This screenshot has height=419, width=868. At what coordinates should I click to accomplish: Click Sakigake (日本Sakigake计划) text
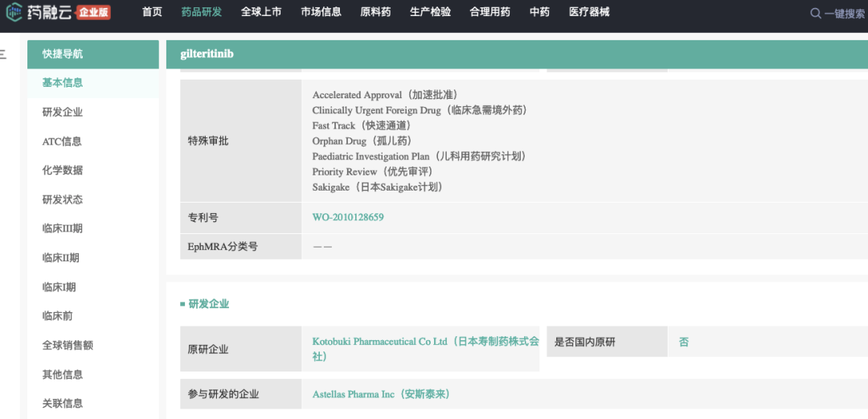pyautogui.click(x=378, y=187)
